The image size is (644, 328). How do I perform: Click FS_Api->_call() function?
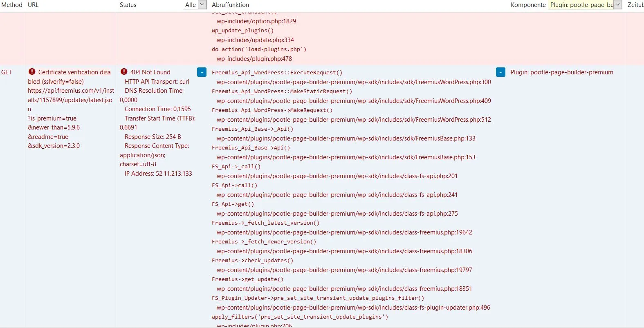click(236, 167)
